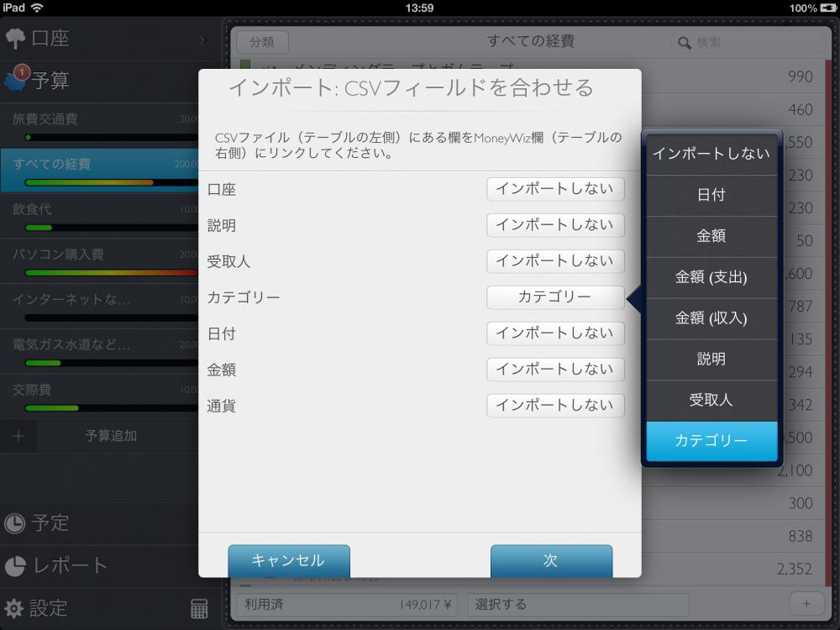The height and width of the screenshot is (630, 840).
Task: Select the すべての経費 budget row
Action: pyautogui.click(x=100, y=171)
